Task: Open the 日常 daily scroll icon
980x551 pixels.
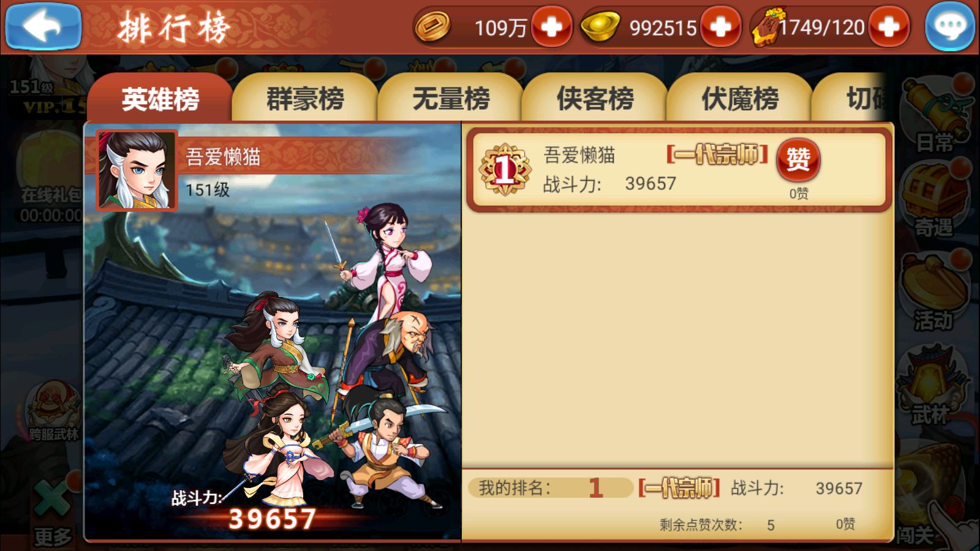Action: coord(934,116)
